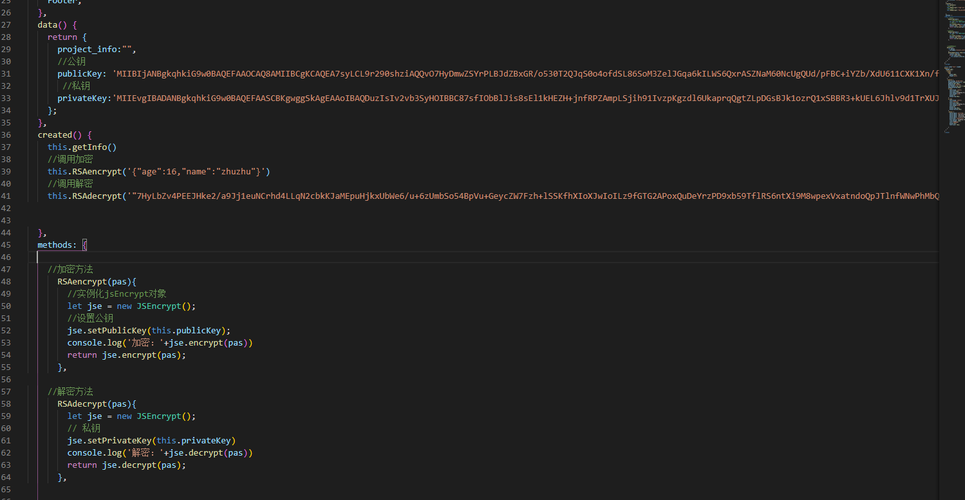Click setPublicKey call on line 52
The width and height of the screenshot is (965, 500).
click(116, 330)
